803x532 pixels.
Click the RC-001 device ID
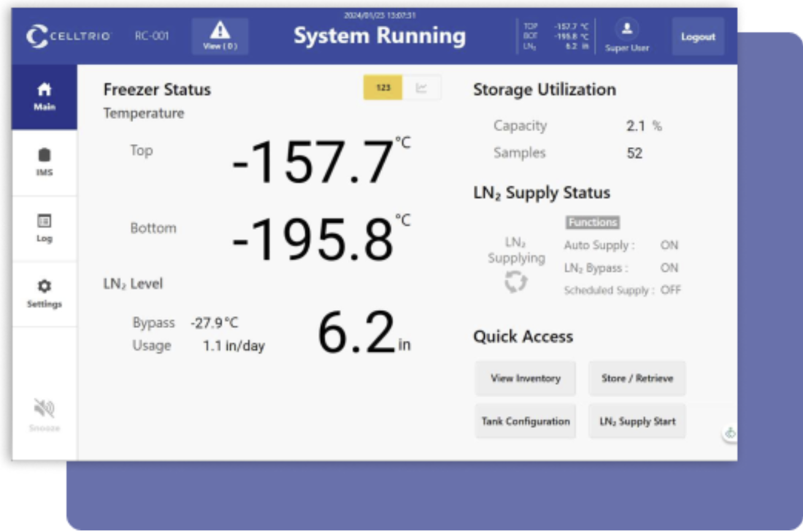pyautogui.click(x=152, y=36)
